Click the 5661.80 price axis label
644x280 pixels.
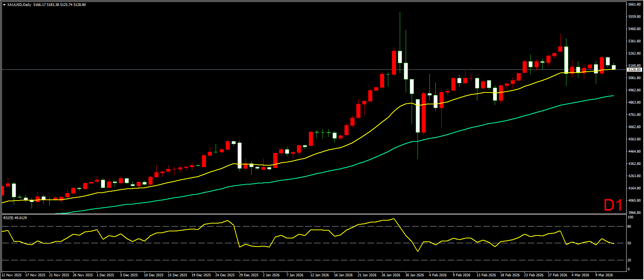point(634,4)
